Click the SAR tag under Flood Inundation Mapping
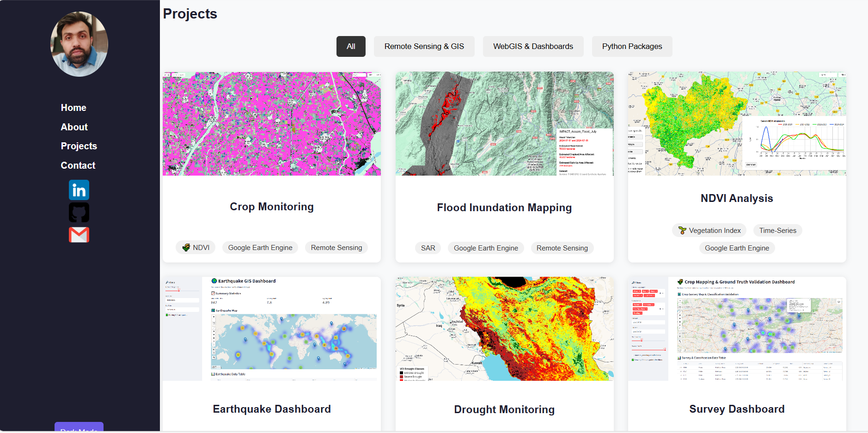The height and width of the screenshot is (433, 868). point(428,248)
